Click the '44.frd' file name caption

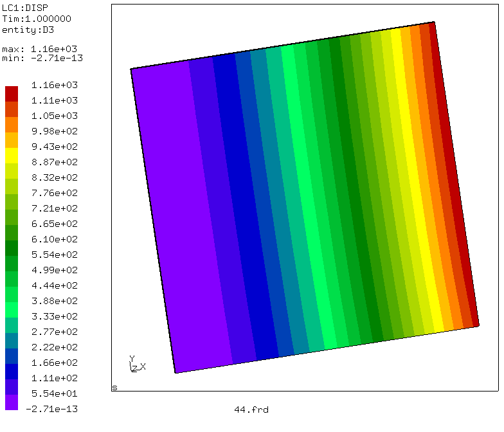tap(251, 410)
